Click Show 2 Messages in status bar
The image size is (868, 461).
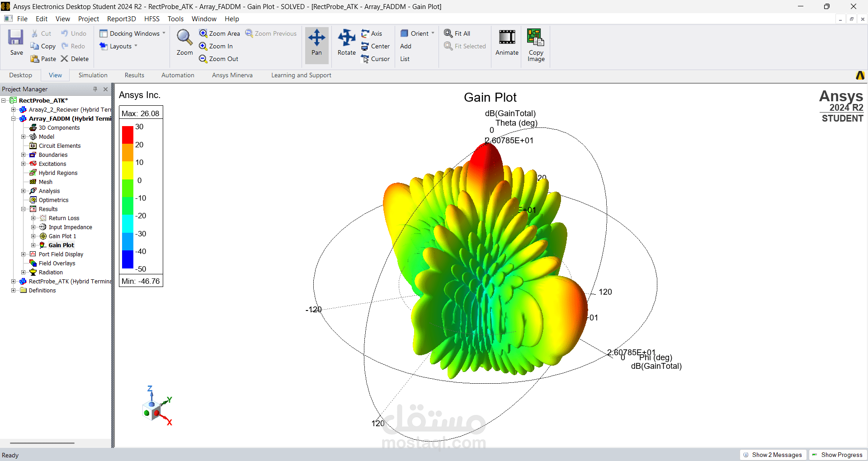[x=773, y=455]
